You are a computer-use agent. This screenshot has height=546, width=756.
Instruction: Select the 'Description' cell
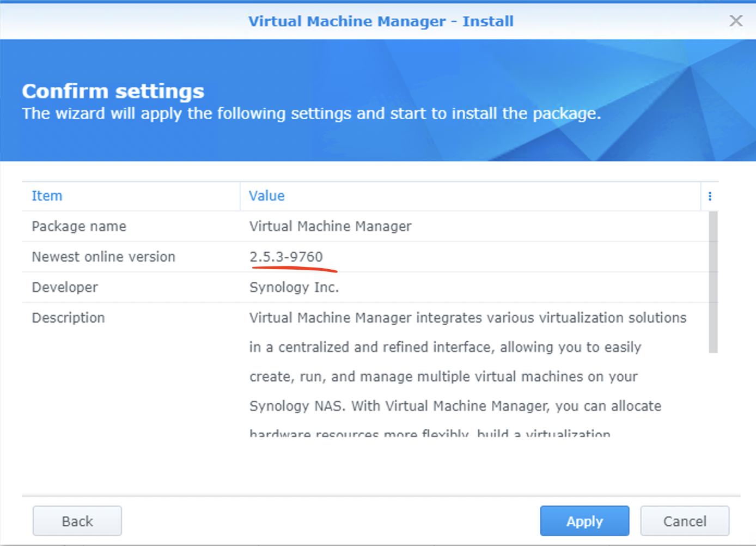click(x=131, y=318)
